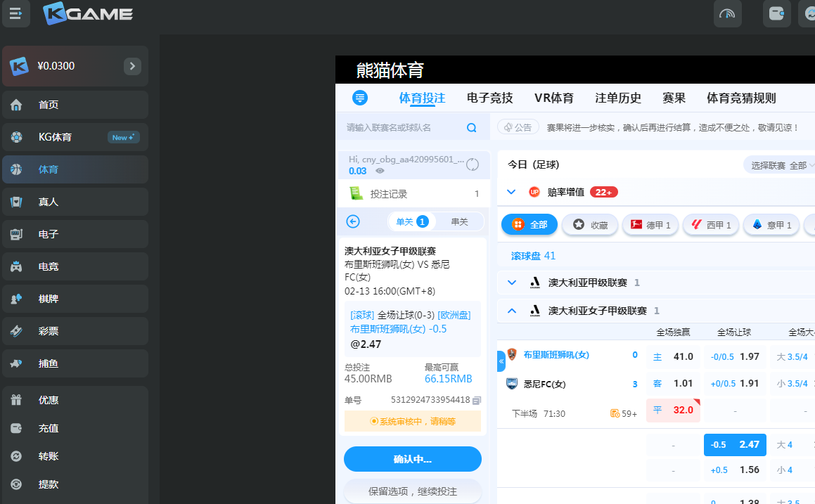Screen dimensions: 815x504
Task: Open the wallet icon in top bar
Action: [776, 13]
